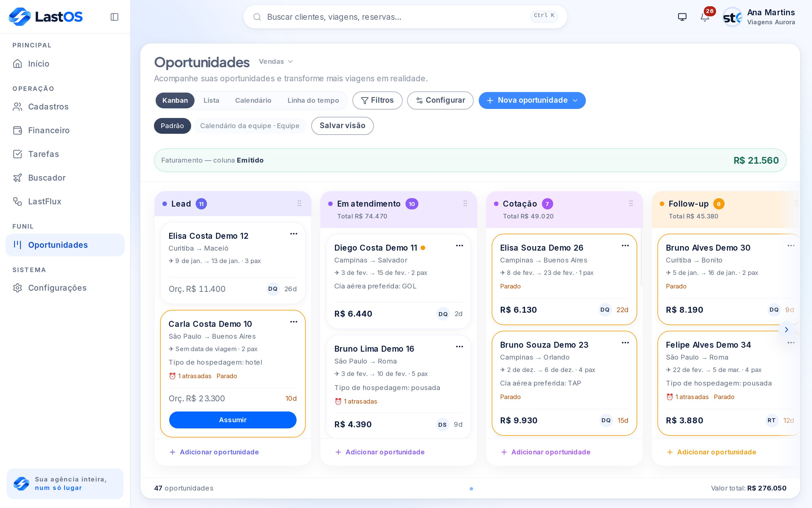Open the Configurar button
812x508 pixels.
coord(440,100)
